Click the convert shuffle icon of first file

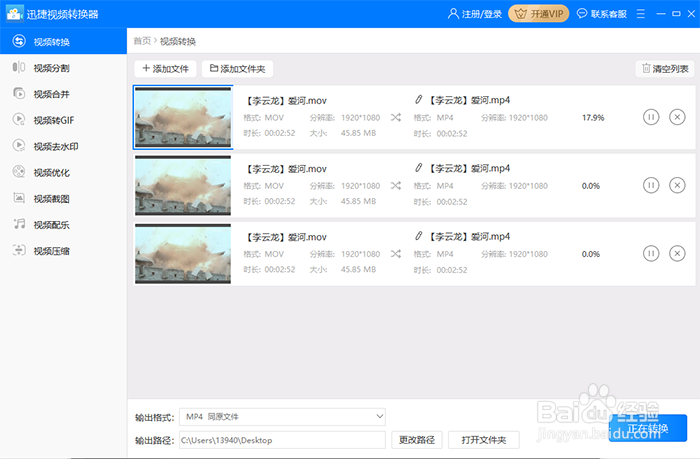[x=396, y=117]
